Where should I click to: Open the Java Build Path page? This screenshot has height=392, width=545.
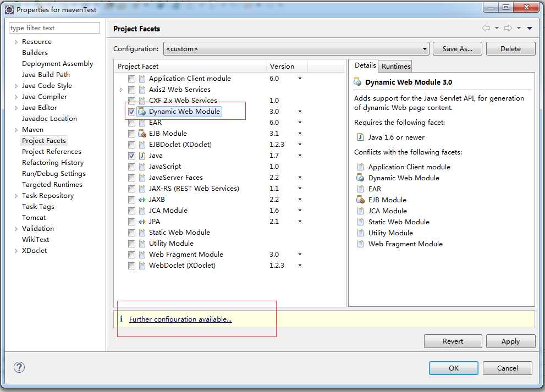coord(46,75)
